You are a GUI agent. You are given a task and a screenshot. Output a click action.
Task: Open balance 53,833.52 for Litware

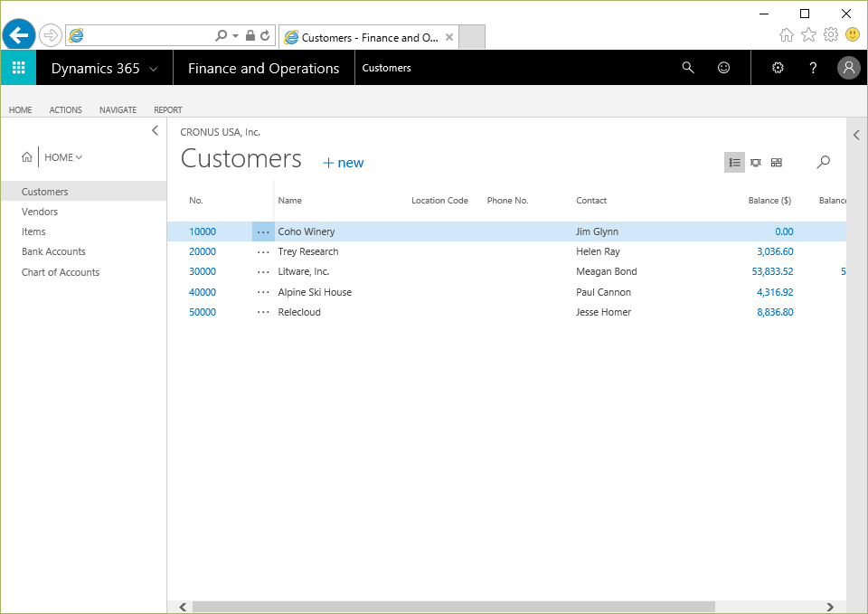click(x=772, y=271)
